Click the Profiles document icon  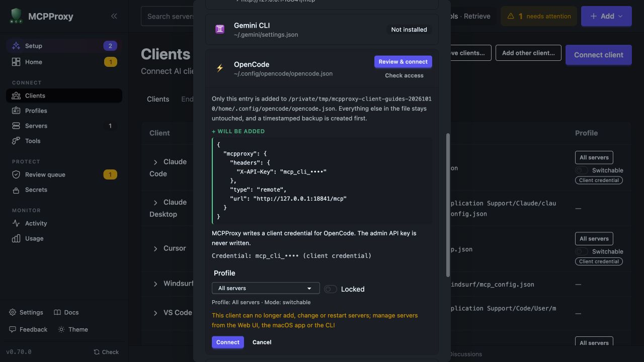[16, 111]
